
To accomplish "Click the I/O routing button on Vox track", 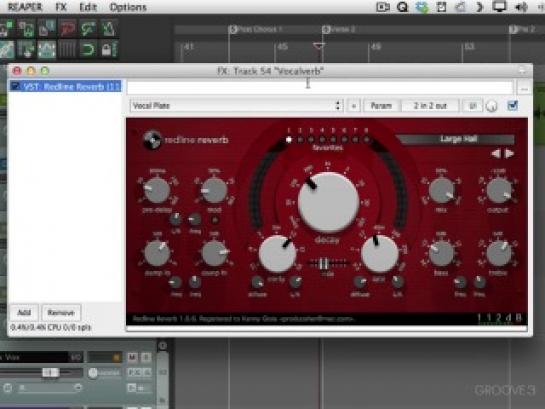I will click(x=76, y=357).
